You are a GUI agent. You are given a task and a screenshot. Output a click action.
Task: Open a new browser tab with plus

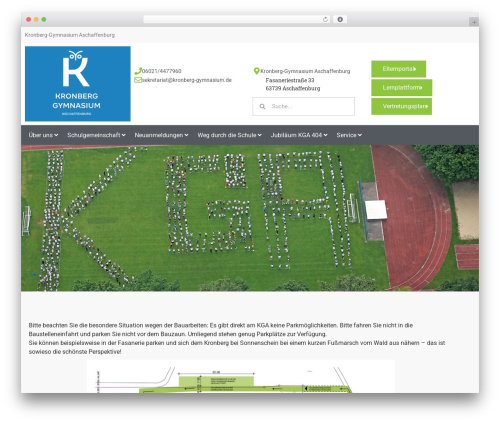474,22
